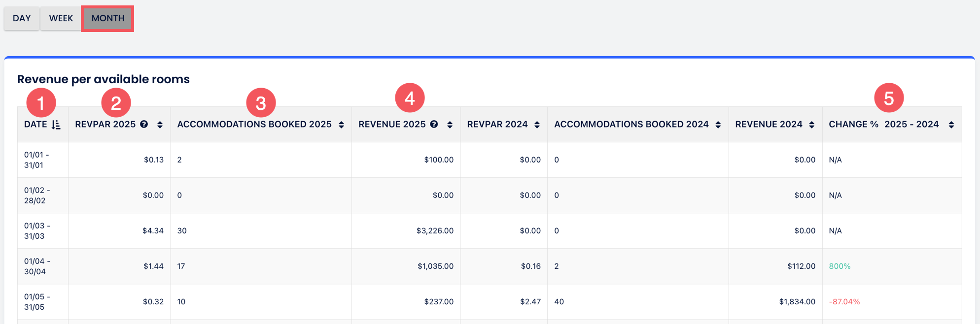Click the $3,226.00 revenue cell
Viewport: 980px width, 324px height.
point(435,230)
